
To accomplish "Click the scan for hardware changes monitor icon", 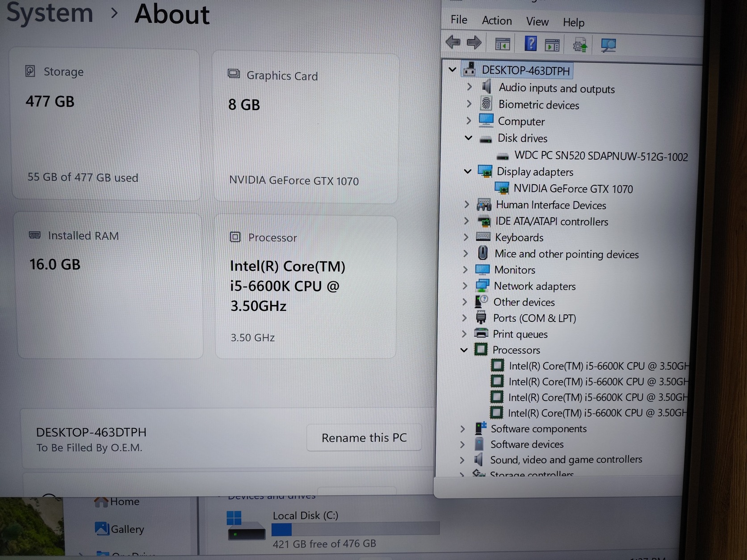I will coord(608,45).
